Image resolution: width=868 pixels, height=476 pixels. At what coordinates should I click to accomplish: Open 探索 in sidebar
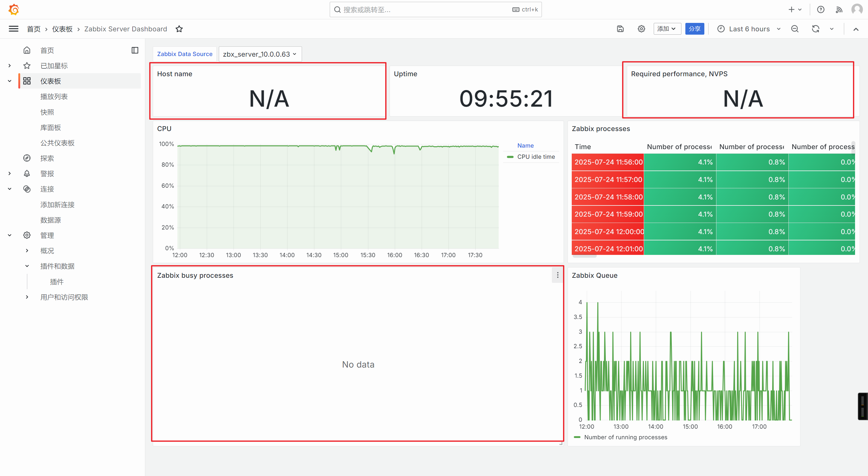pyautogui.click(x=47, y=158)
